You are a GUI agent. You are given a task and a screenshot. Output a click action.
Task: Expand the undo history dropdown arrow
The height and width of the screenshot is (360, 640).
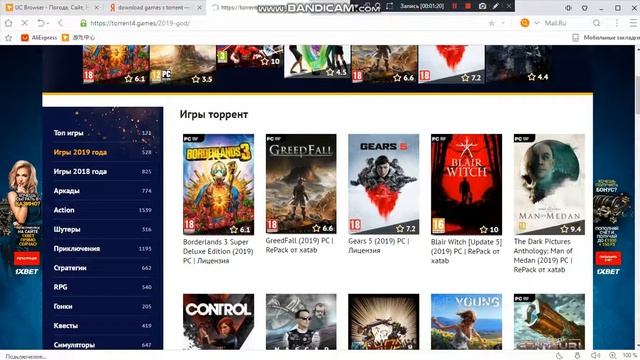pyautogui.click(x=48, y=23)
